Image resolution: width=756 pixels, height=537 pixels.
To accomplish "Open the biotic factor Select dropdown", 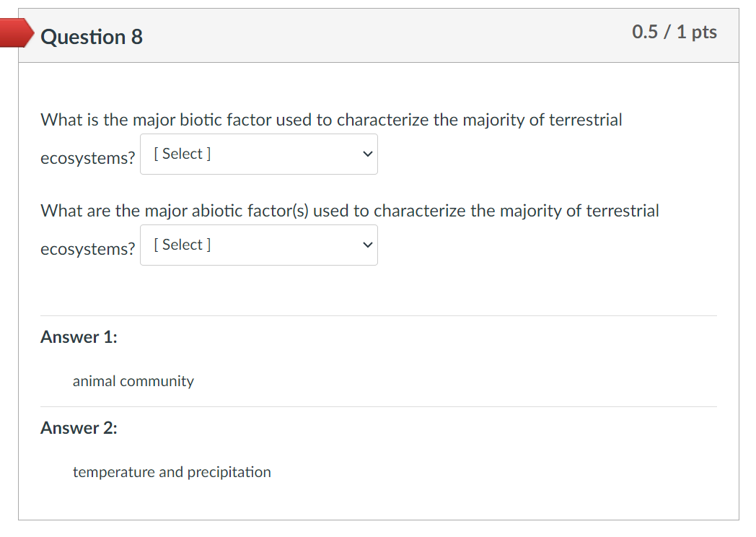I will 258,154.
